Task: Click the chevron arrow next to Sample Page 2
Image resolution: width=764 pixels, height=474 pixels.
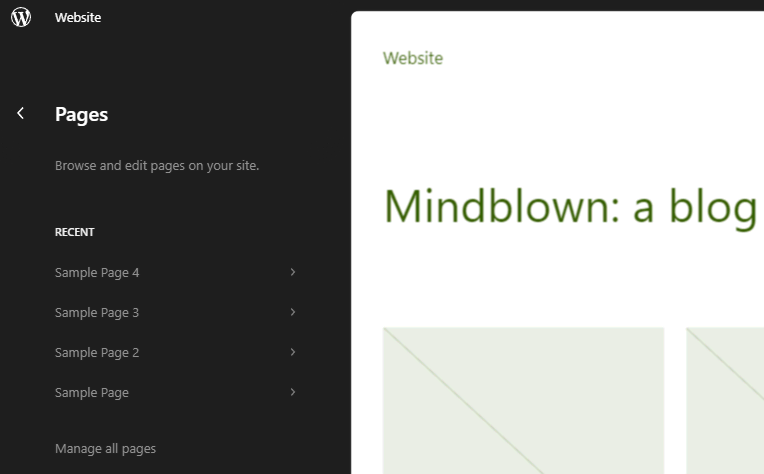Action: coord(293,352)
